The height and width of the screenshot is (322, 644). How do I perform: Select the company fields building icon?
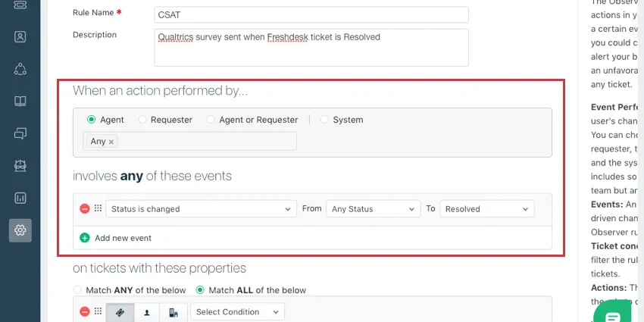[174, 312]
